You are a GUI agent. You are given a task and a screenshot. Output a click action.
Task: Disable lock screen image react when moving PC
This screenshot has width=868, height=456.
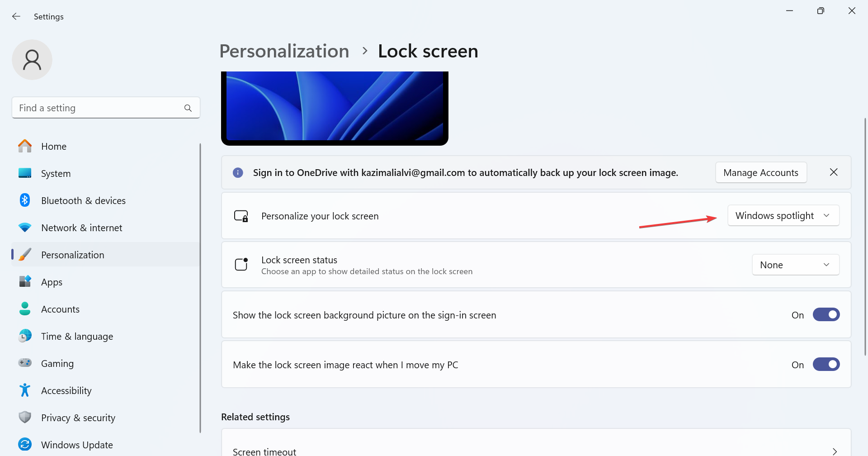(826, 364)
